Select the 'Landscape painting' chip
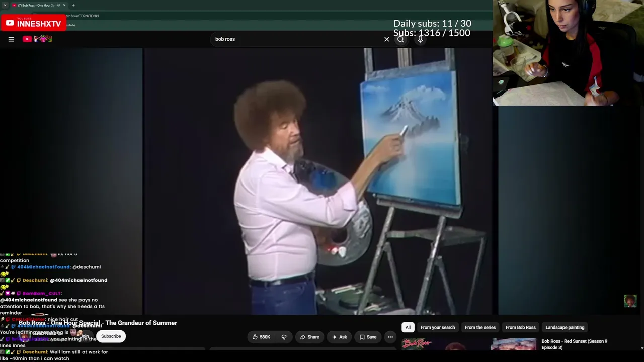This screenshot has height=362, width=644. click(565, 327)
